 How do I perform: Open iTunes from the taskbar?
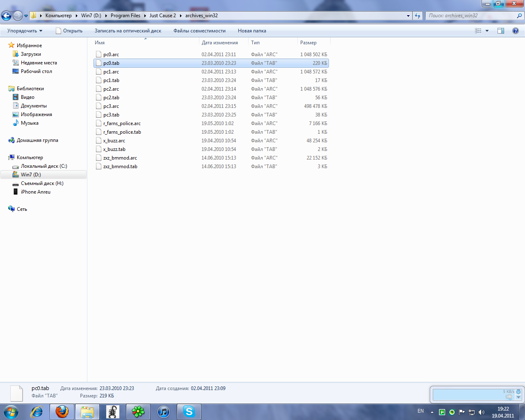(x=164, y=412)
